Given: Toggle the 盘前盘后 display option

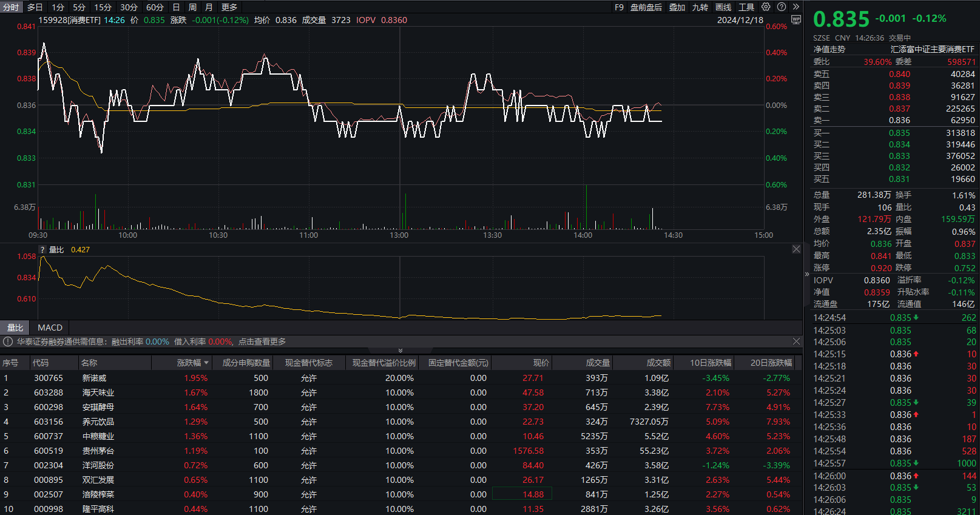Looking at the screenshot, I should click(x=646, y=7).
